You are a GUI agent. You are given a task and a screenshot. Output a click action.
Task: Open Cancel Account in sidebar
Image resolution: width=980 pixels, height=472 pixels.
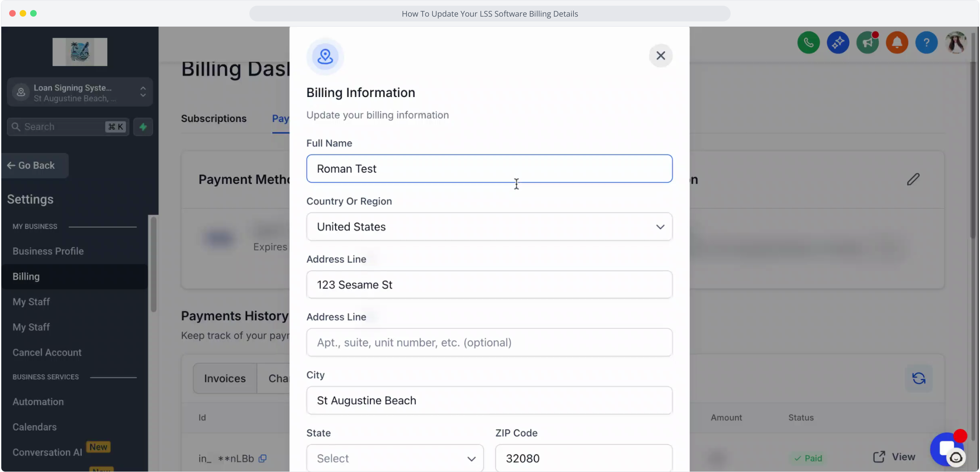[x=47, y=353]
